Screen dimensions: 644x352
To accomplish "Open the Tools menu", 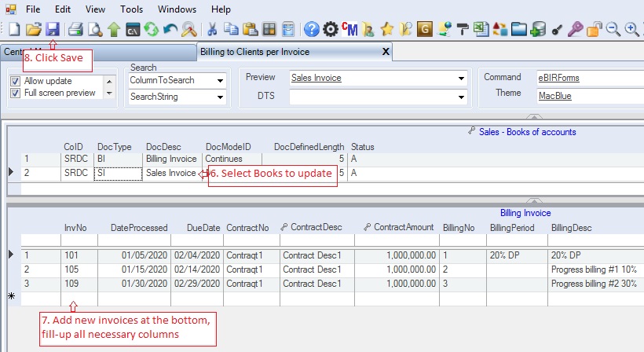I will (x=131, y=9).
